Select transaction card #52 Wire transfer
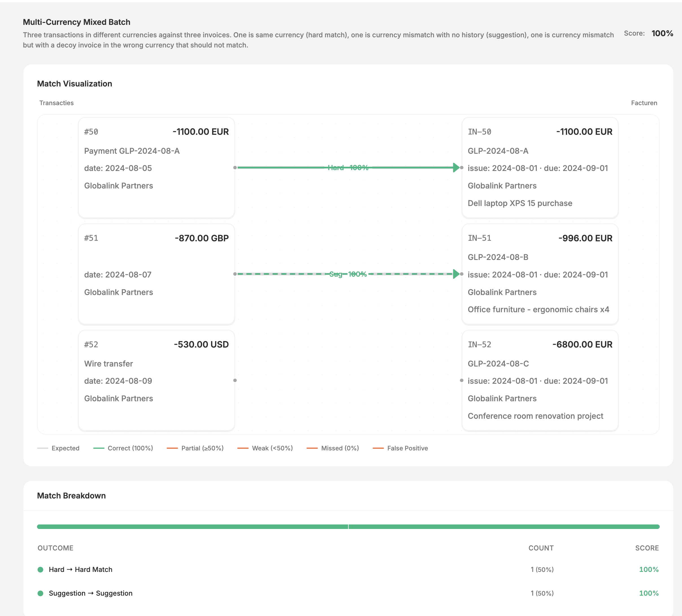This screenshot has height=616, width=682. click(x=156, y=380)
